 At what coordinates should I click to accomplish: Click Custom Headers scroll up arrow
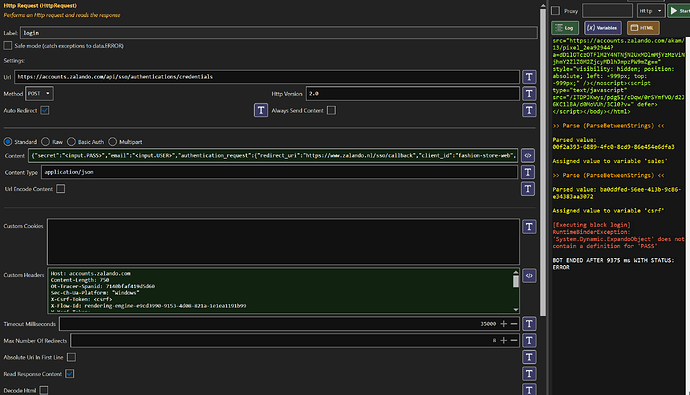click(x=516, y=273)
